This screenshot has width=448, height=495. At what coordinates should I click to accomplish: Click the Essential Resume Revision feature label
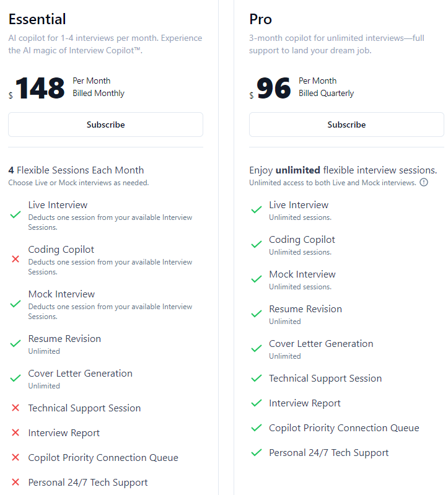[64, 339]
